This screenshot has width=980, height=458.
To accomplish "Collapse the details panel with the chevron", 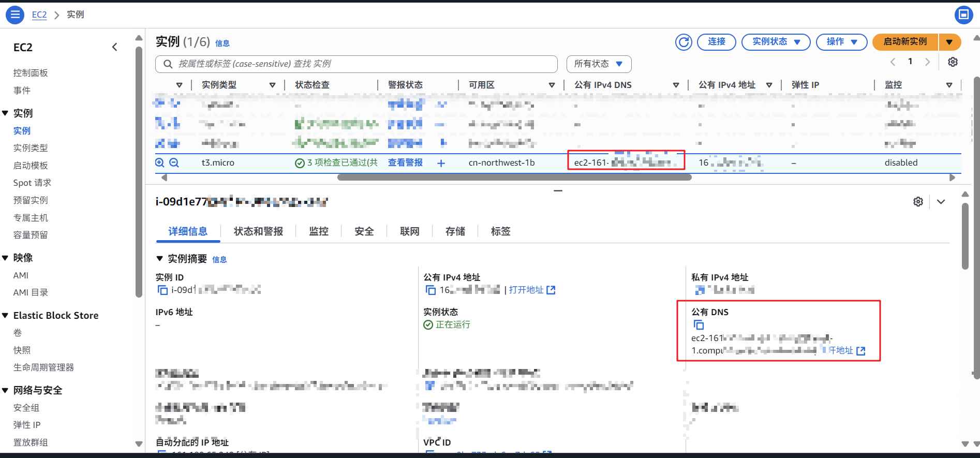I will (x=941, y=202).
